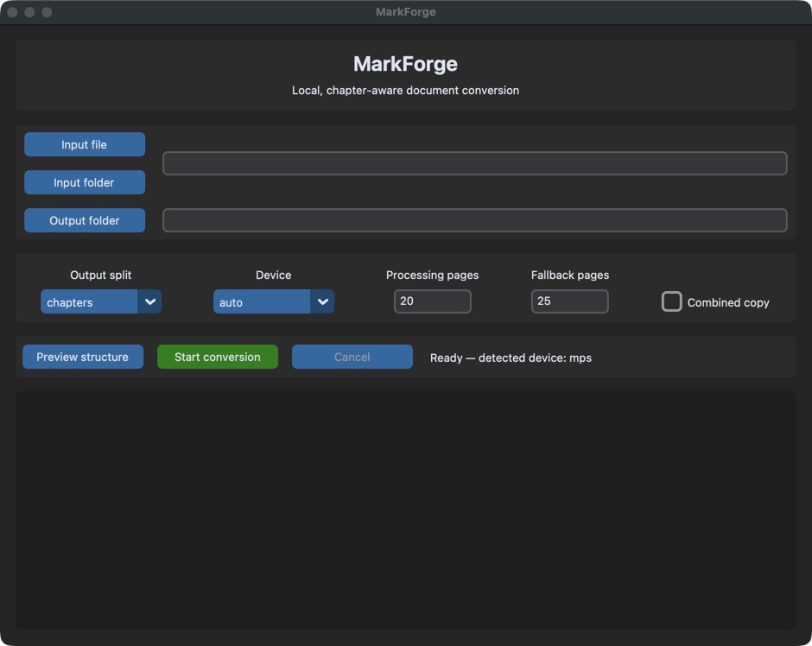812x646 pixels.
Task: Choose an Input folder
Action: [85, 182]
